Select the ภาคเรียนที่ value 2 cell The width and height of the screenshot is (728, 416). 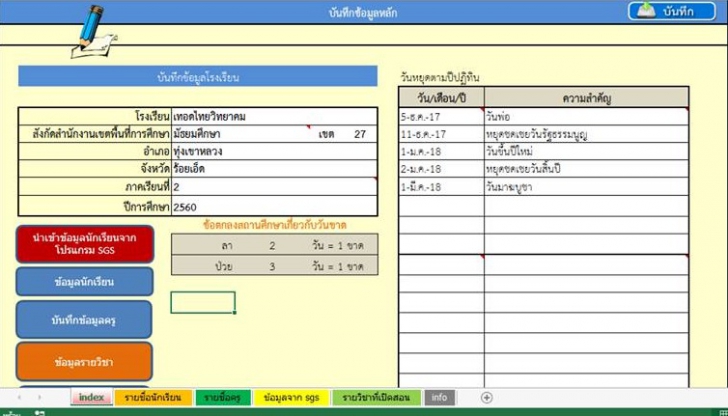click(x=274, y=187)
